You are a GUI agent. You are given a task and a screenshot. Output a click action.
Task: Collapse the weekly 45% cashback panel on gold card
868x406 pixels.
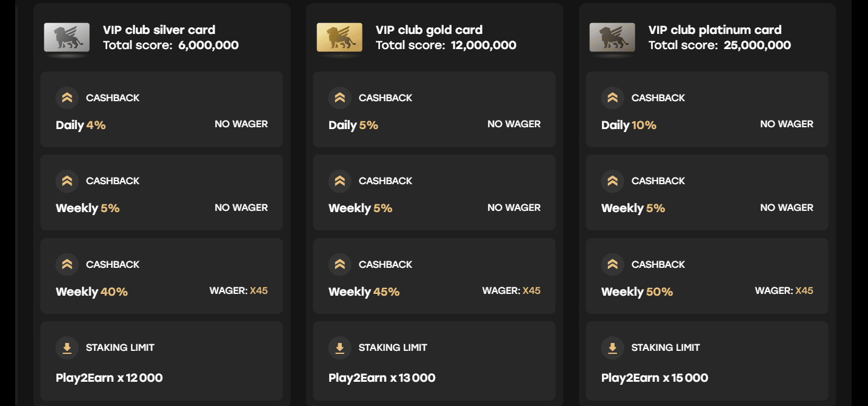[435, 276]
